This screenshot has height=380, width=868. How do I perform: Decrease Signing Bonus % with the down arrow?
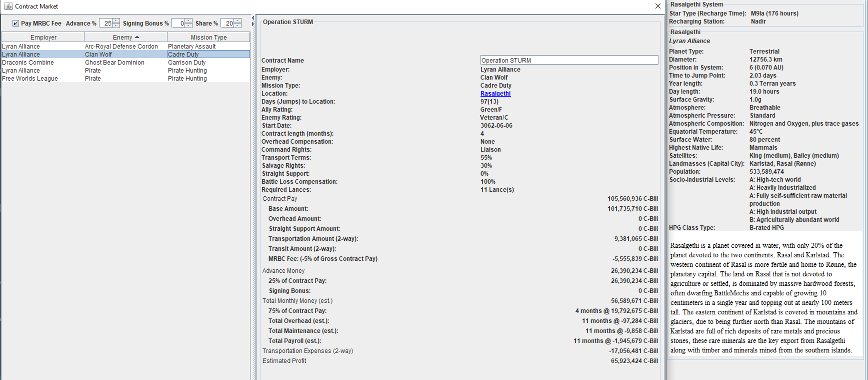188,26
